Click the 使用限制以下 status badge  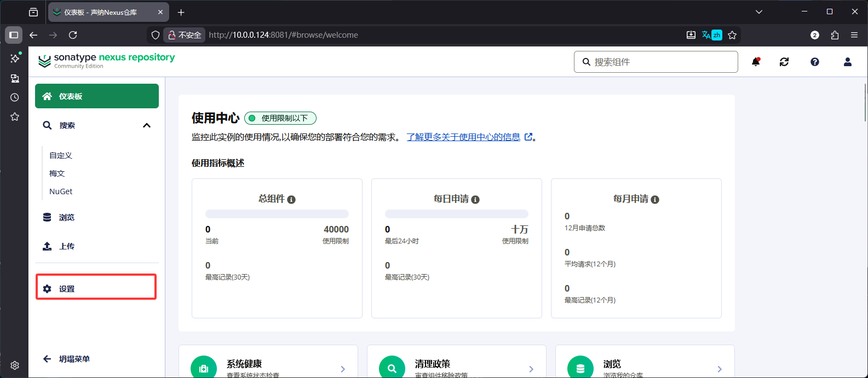point(280,118)
